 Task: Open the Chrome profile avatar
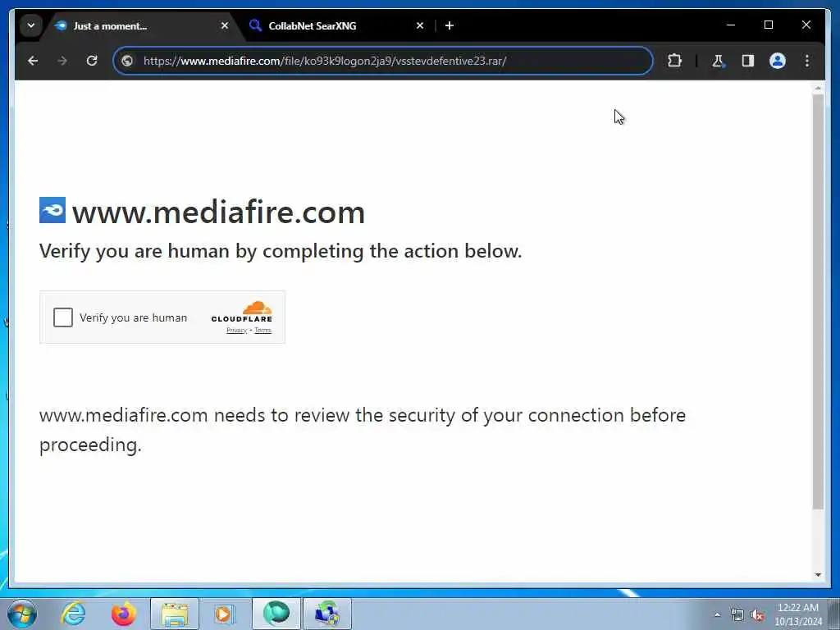778,61
